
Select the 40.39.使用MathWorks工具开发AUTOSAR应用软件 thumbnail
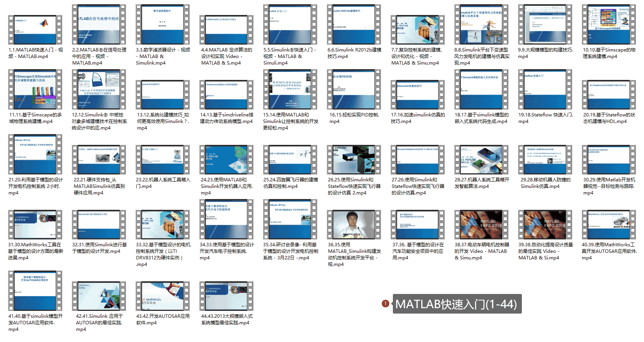(609, 224)
